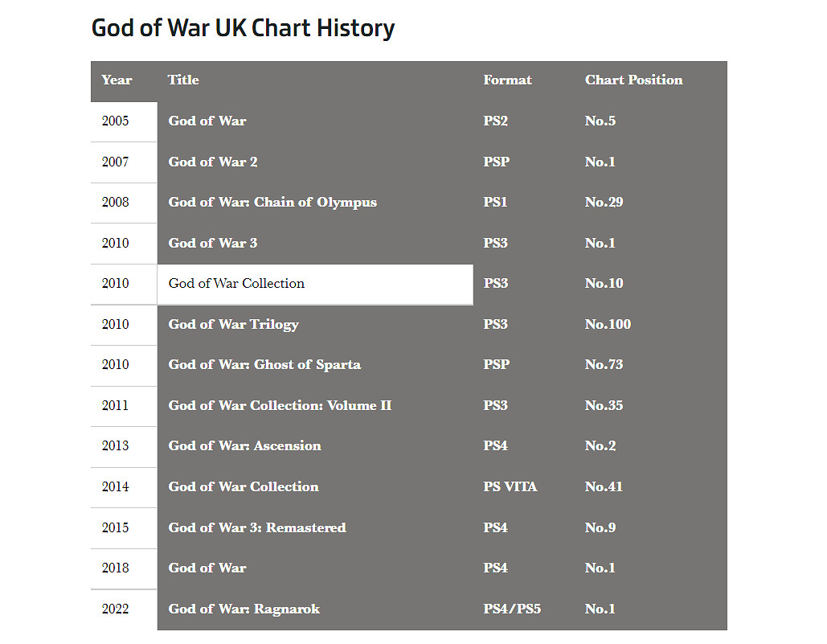The image size is (827, 644).
Task: Click the PS4/PS5 format cell
Action: 512,609
